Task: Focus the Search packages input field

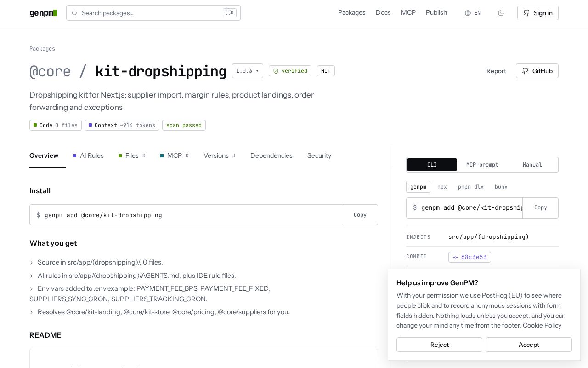Action: click(x=153, y=13)
